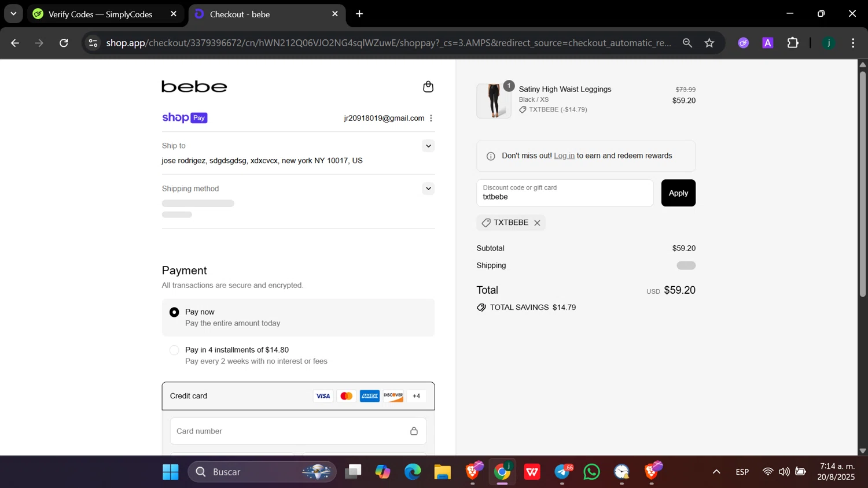Viewport: 868px width, 488px height.
Task: Expand the Shipping method section
Action: [428, 188]
